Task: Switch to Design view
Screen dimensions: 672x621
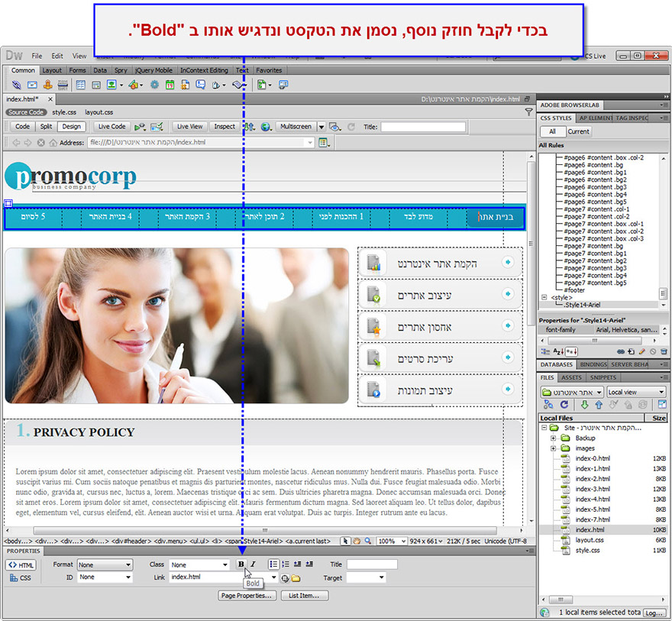Action: pyautogui.click(x=71, y=127)
